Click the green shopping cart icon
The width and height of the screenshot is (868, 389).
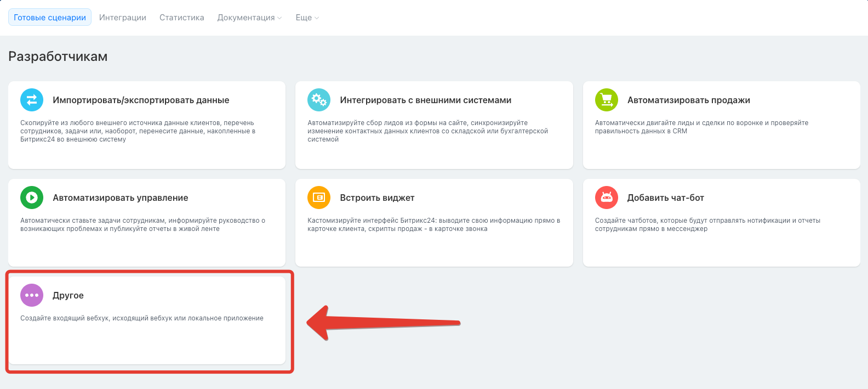(x=606, y=100)
